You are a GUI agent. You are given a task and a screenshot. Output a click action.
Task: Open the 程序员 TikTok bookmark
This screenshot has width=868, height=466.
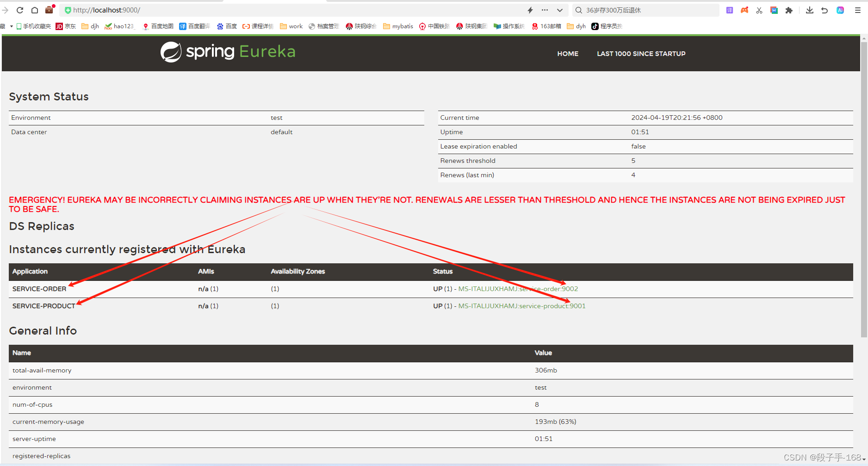[x=607, y=26]
